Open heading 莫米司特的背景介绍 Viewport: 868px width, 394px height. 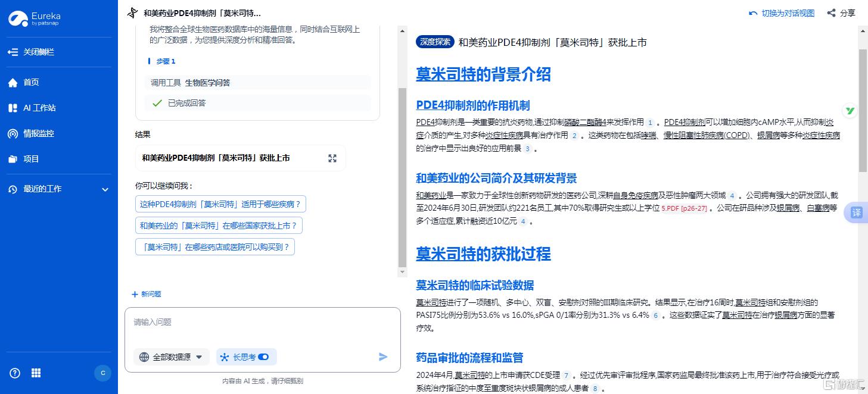coord(483,74)
